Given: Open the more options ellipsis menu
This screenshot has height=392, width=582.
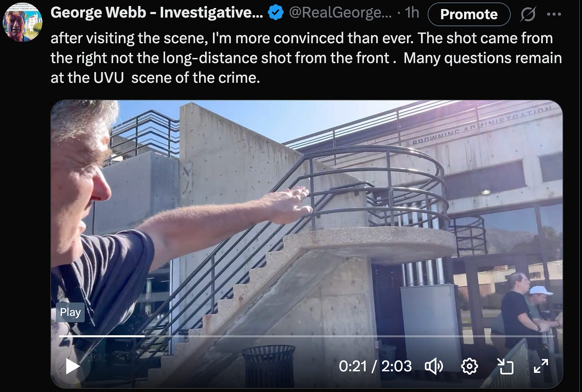Looking at the screenshot, I should pos(554,14).
